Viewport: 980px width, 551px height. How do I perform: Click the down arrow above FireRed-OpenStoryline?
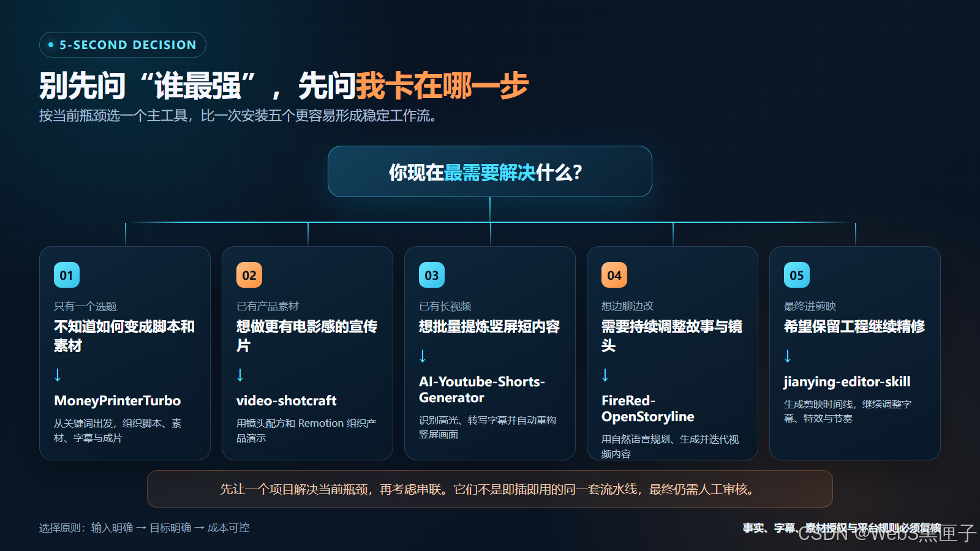coord(605,375)
